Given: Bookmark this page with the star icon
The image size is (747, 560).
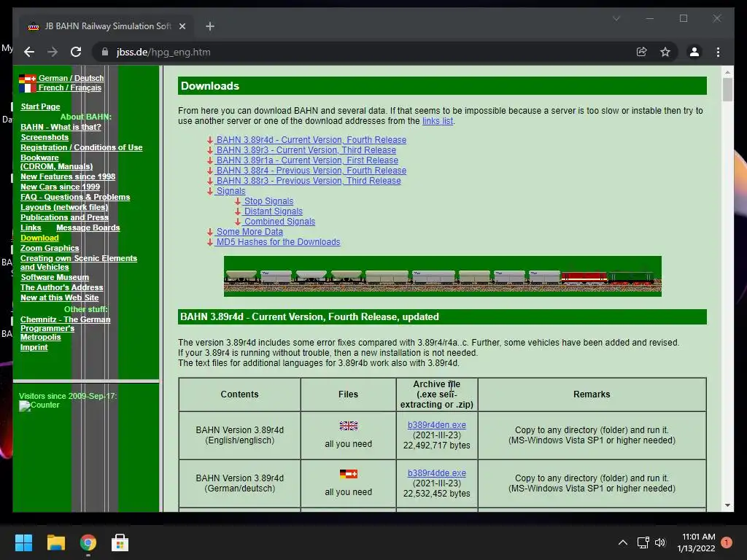Looking at the screenshot, I should point(665,52).
